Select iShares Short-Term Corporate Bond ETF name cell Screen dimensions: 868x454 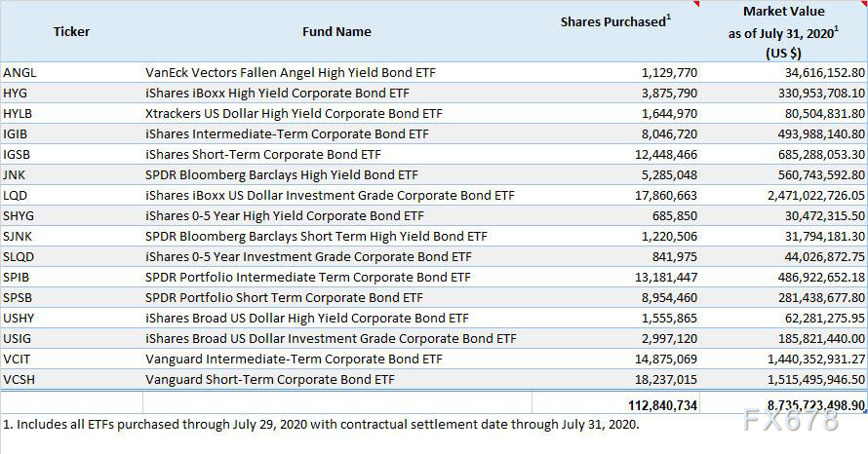337,154
